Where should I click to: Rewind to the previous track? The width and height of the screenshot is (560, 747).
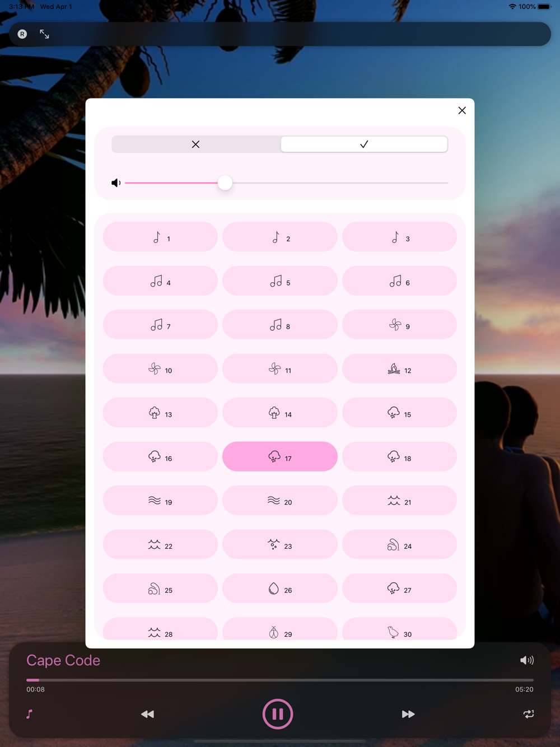click(x=147, y=714)
